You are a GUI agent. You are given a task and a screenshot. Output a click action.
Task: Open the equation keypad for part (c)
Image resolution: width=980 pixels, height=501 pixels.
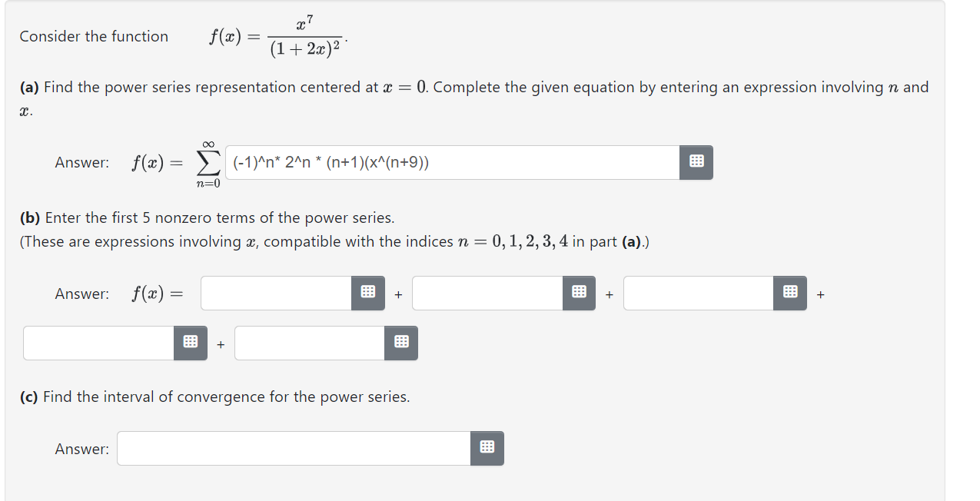point(487,448)
